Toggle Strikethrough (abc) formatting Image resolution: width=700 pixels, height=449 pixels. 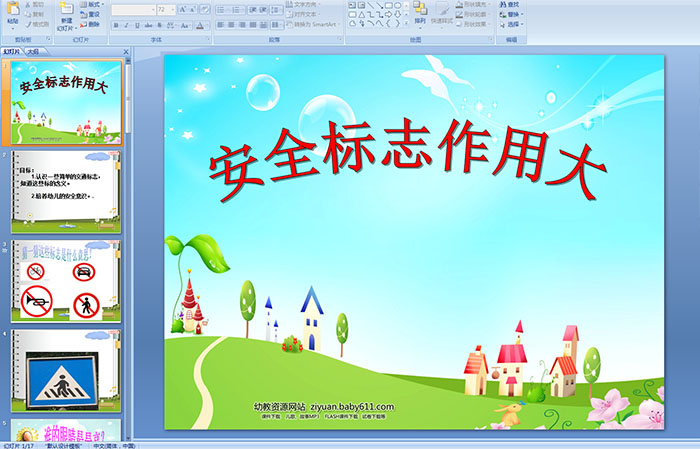[x=148, y=25]
